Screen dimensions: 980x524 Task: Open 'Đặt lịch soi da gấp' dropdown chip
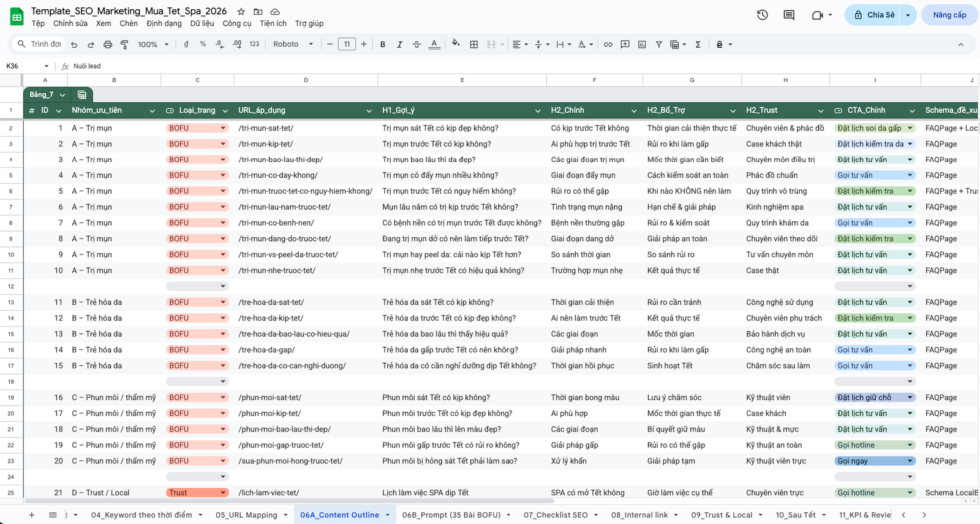pyautogui.click(x=875, y=128)
